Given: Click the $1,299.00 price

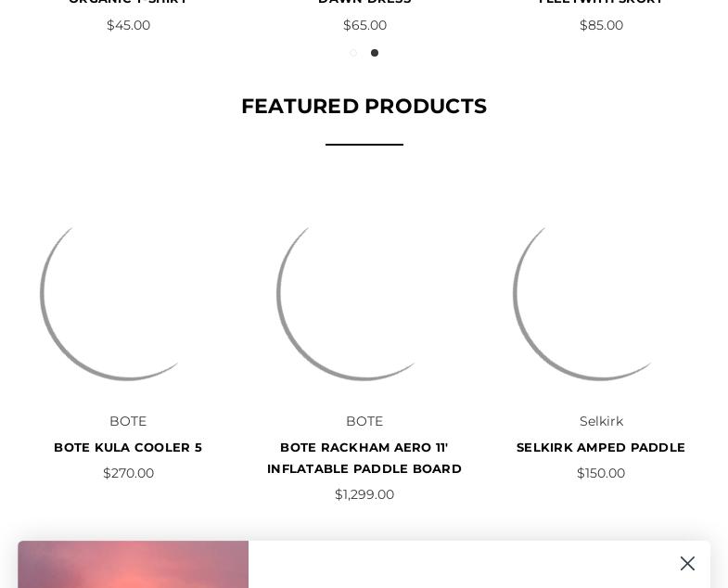Looking at the screenshot, I should (364, 494).
